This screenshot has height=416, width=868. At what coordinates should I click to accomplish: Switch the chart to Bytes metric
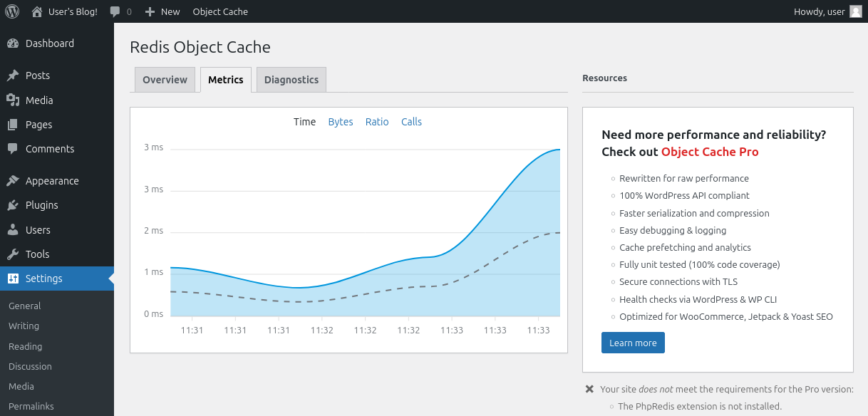click(341, 122)
